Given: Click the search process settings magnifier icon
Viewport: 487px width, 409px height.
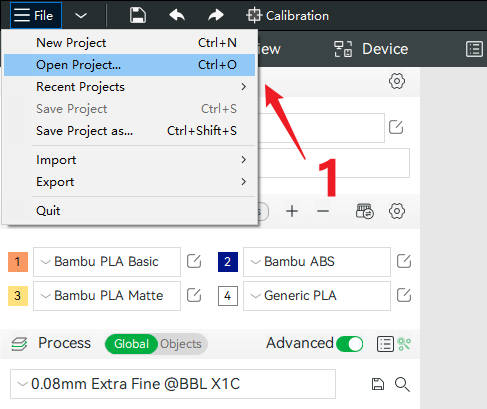Looking at the screenshot, I should click(402, 384).
